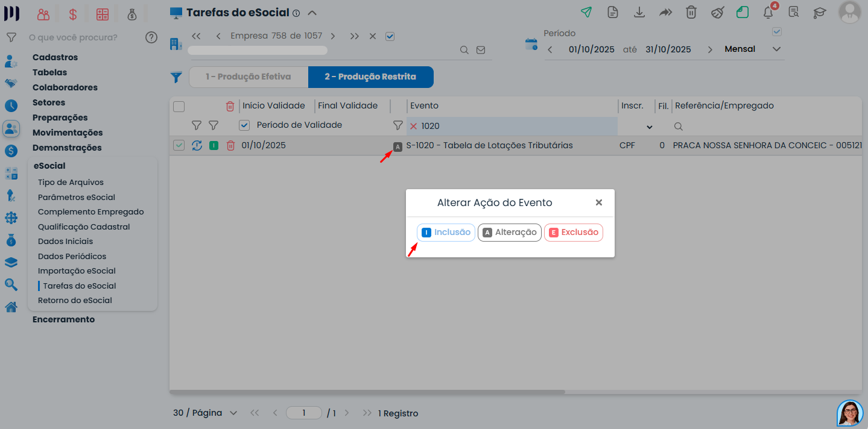Uncheck the Período de Validade checkbox

coord(244,125)
